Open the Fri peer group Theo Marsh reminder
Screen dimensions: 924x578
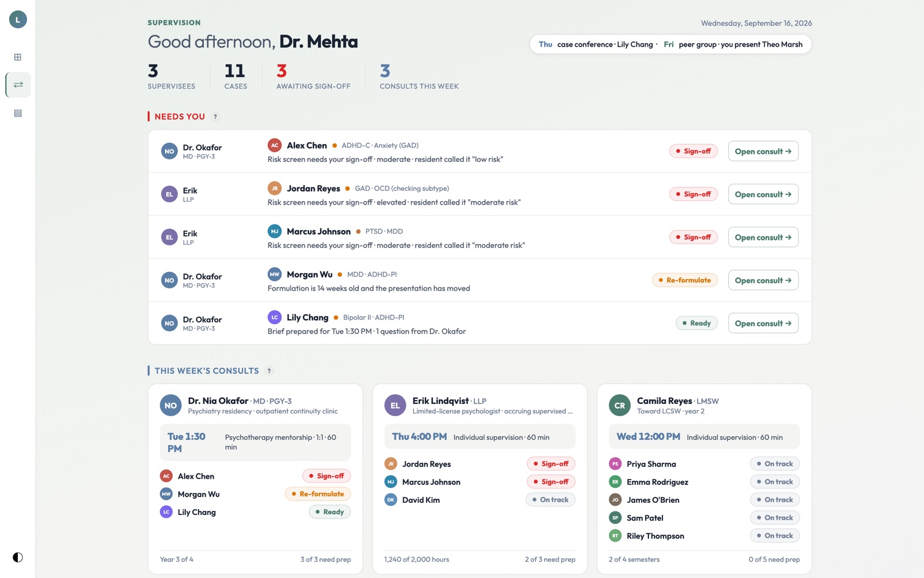pyautogui.click(x=733, y=45)
